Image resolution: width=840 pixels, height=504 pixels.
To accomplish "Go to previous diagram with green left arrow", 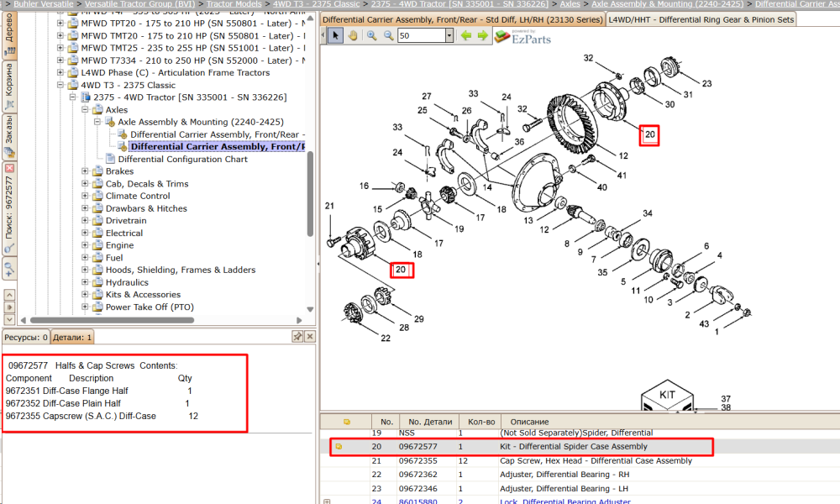I will [x=466, y=36].
